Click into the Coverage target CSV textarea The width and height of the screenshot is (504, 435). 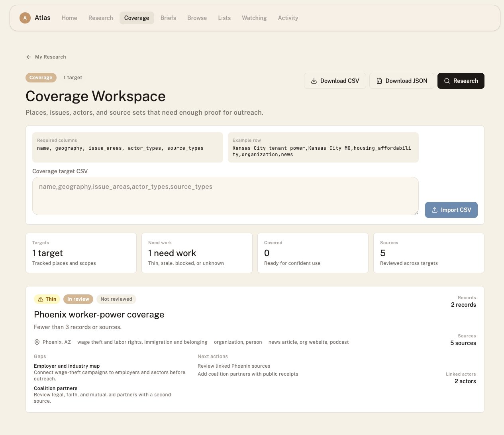(x=226, y=196)
